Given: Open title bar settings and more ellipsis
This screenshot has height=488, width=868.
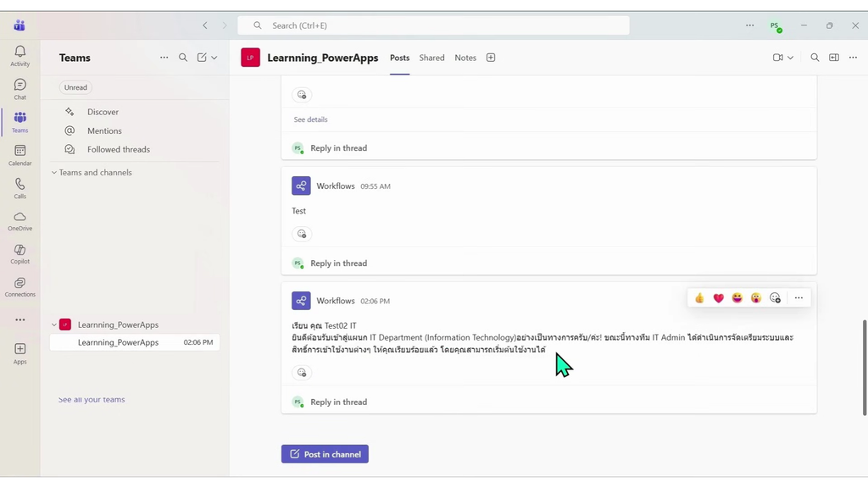Looking at the screenshot, I should (749, 25).
